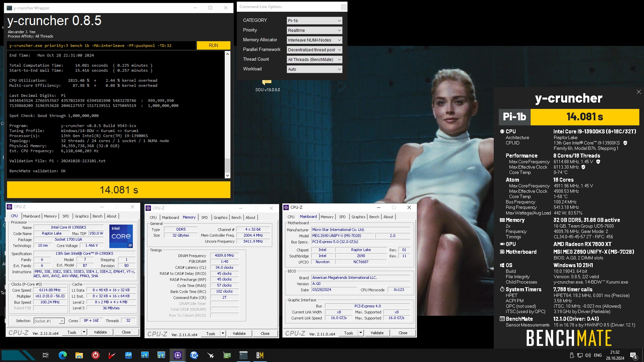Screen dimensions: 644x362
Task: Click the red power button taskbar icon
Action: pos(96,355)
